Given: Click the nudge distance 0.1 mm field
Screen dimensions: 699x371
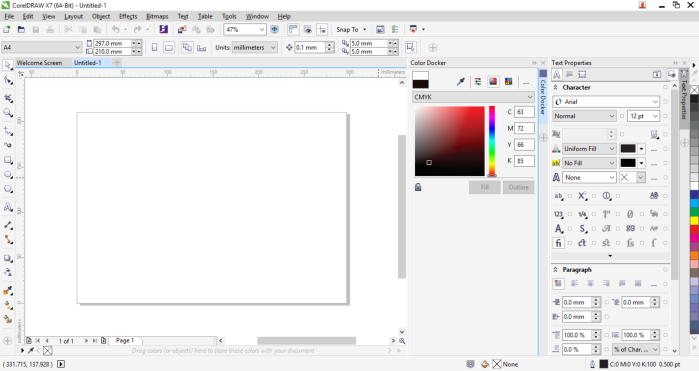Looking at the screenshot, I should 310,47.
